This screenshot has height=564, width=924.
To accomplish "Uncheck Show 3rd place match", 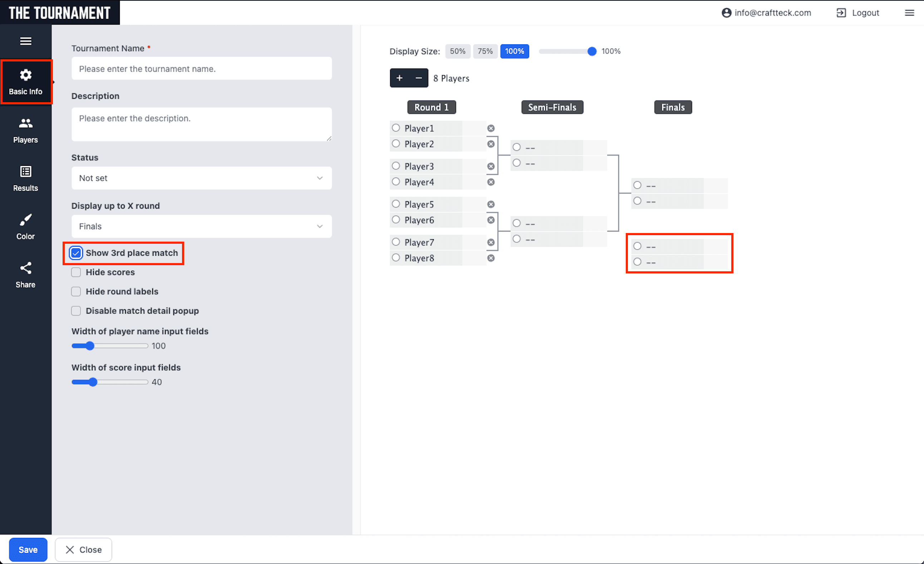I will 76,253.
